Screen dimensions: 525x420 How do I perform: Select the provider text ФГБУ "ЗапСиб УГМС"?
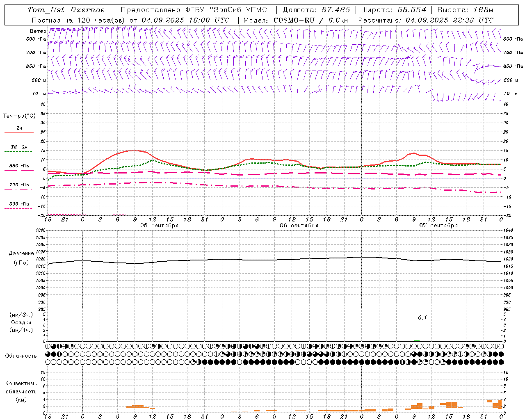229,10
